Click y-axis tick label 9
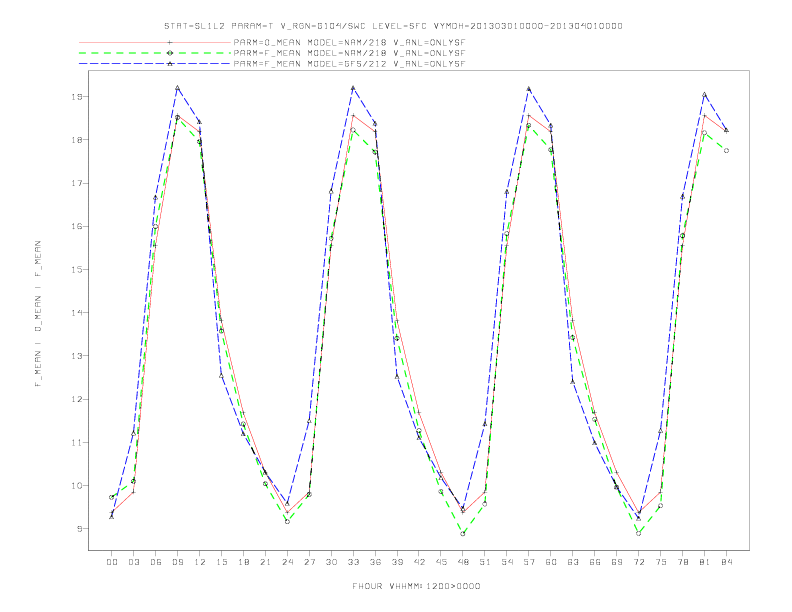The height and width of the screenshot is (612, 792). pos(80,529)
